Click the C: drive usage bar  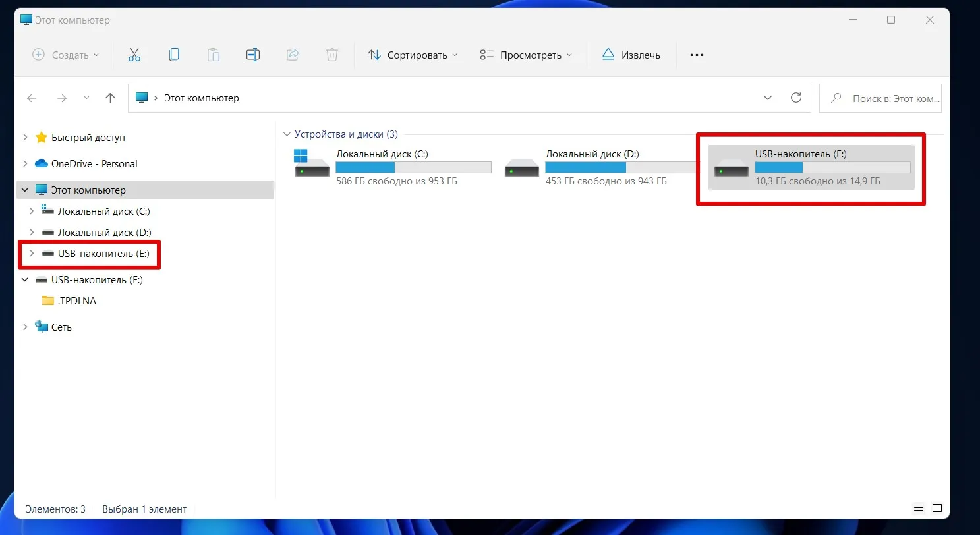(413, 167)
